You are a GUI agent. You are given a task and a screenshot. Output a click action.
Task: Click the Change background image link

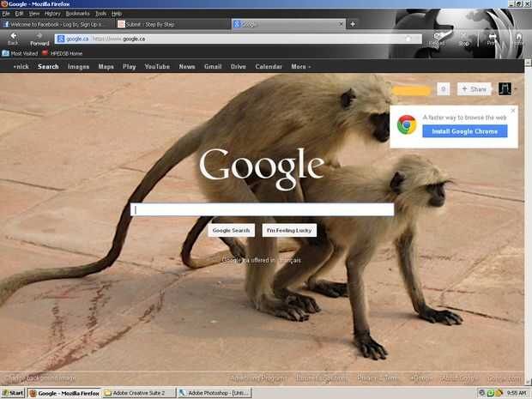[x=41, y=378]
